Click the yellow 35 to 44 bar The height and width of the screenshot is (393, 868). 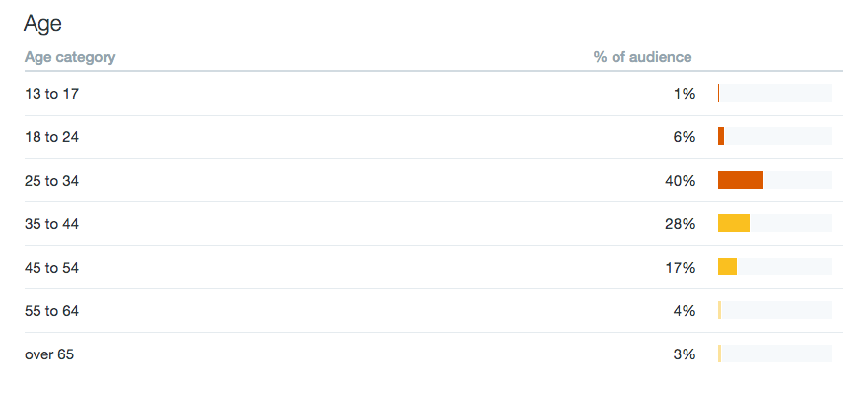734,223
